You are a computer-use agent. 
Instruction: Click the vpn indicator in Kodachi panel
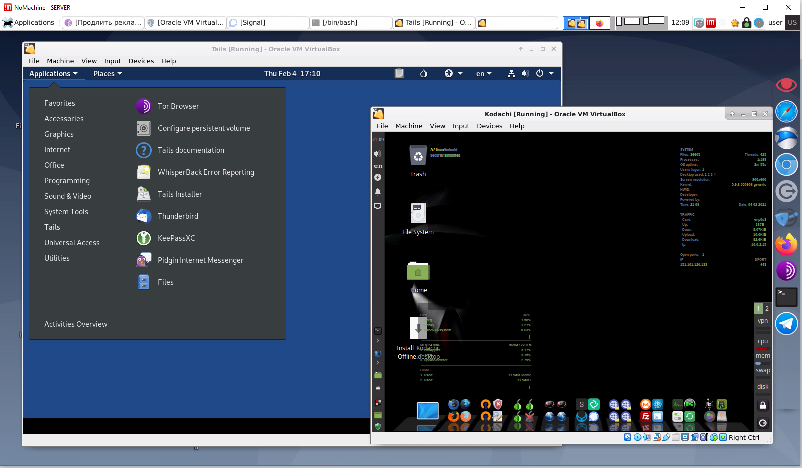763,321
